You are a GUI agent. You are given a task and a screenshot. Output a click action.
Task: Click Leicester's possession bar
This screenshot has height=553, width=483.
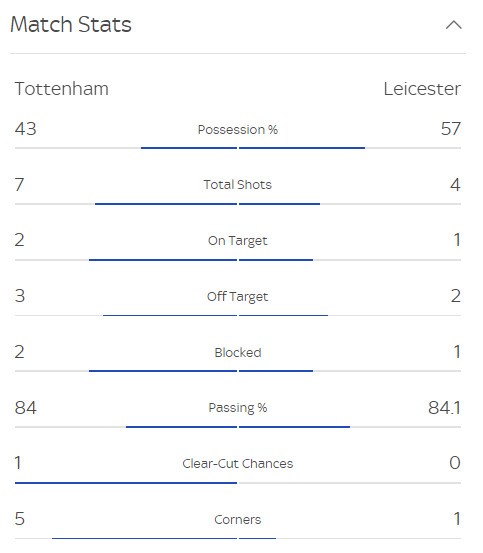pyautogui.click(x=302, y=148)
